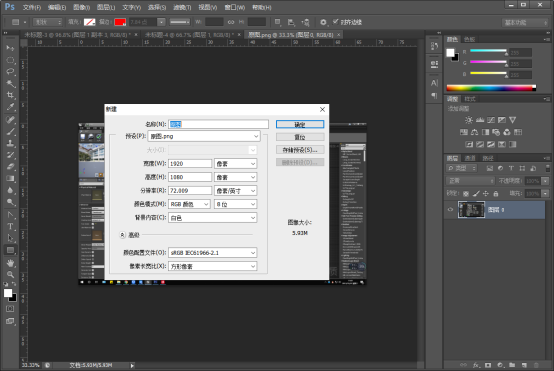The height and width of the screenshot is (371, 554).
Task: Click the lock all layer icon
Action: [x=496, y=194]
